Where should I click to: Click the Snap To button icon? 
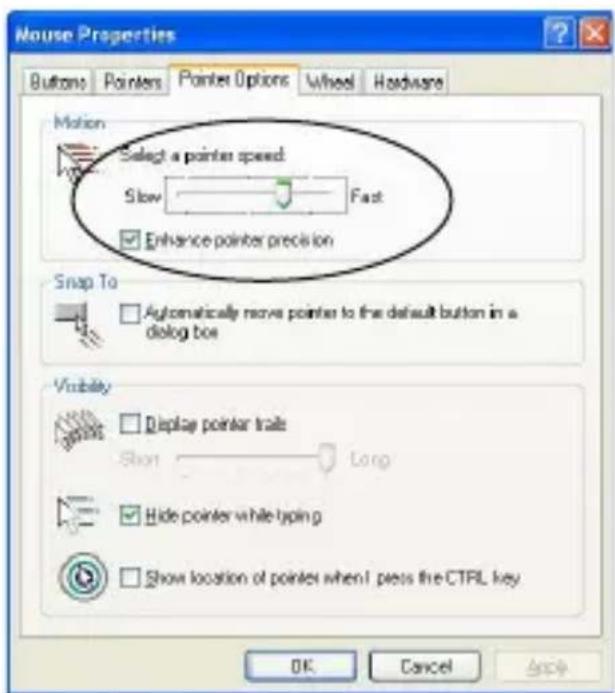[x=79, y=325]
